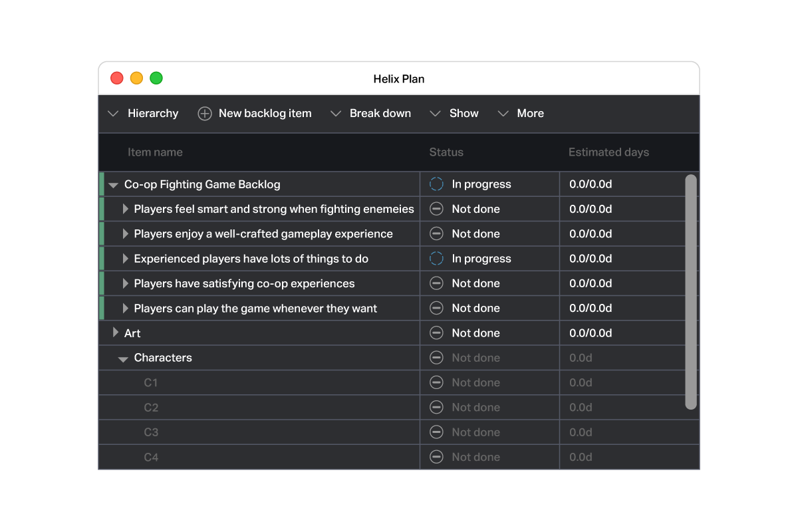798x532 pixels.
Task: Click the Not done icon for task C1
Action: tap(436, 382)
